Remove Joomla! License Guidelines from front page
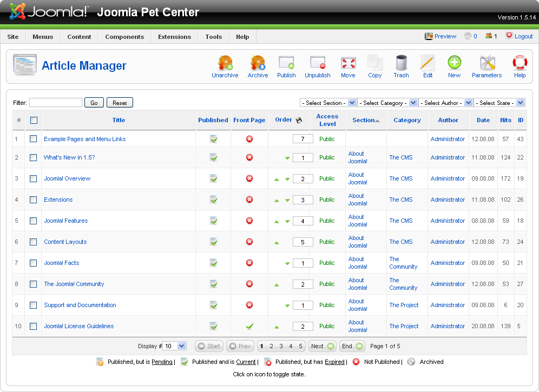 click(249, 326)
